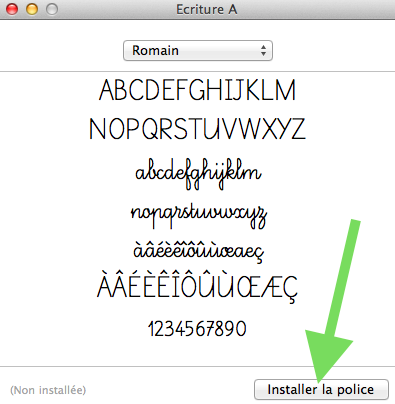Minimize the Ecriture A window
The image size is (395, 404).
pyautogui.click(x=32, y=9)
